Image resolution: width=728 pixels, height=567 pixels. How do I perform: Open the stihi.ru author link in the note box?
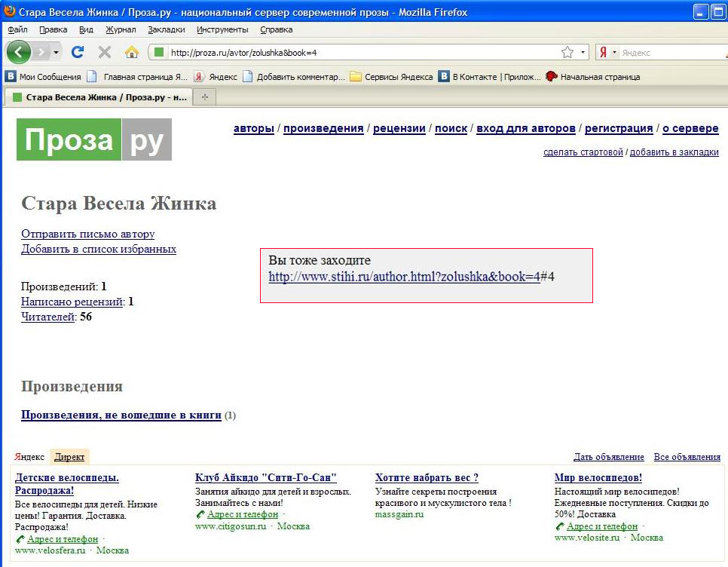click(405, 277)
